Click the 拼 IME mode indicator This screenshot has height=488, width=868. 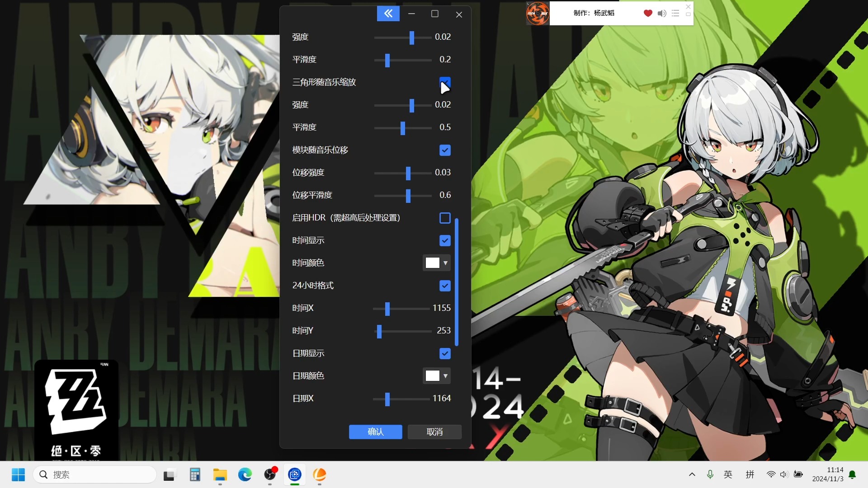750,474
